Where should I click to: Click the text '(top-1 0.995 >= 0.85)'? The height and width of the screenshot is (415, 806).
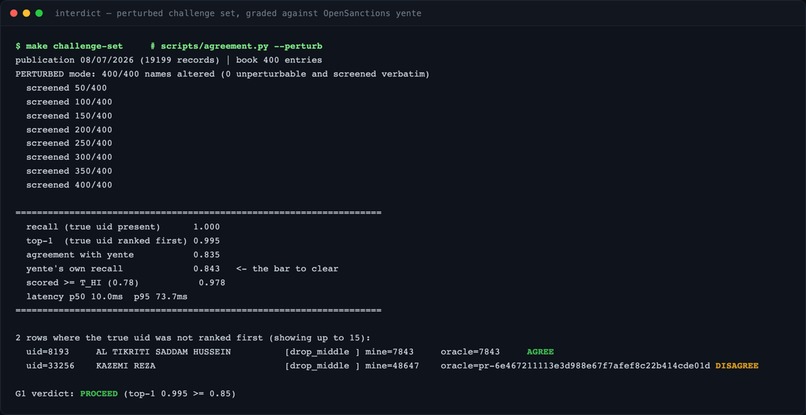coord(179,393)
